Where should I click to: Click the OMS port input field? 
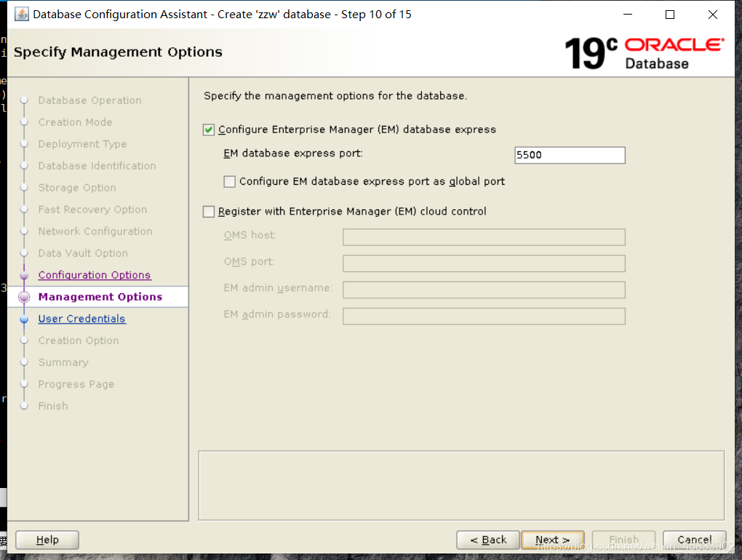coord(484,263)
